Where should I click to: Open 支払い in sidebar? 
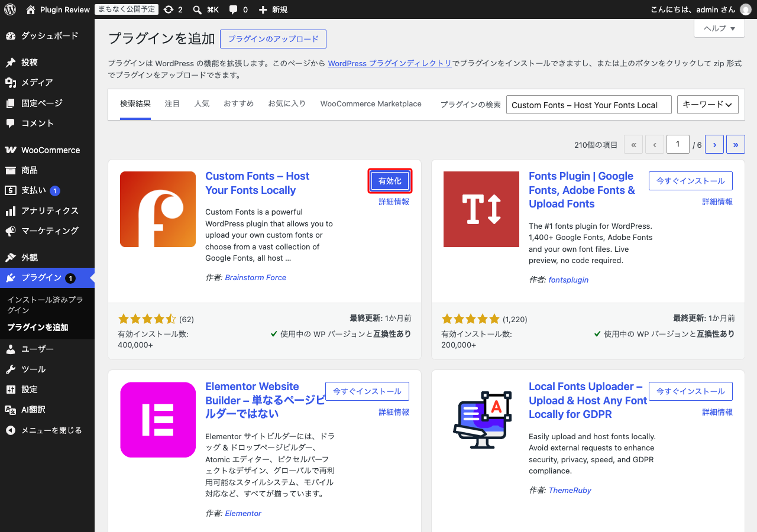coord(47,190)
